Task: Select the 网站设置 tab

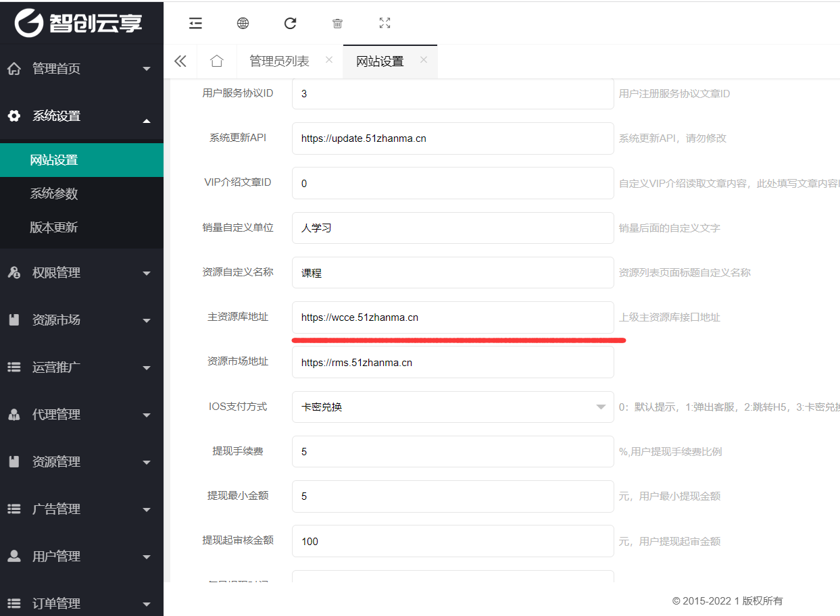Action: (380, 61)
